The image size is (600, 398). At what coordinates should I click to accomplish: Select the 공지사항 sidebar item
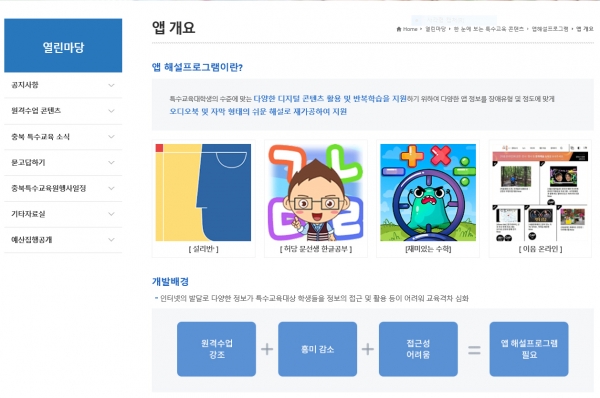click(63, 85)
